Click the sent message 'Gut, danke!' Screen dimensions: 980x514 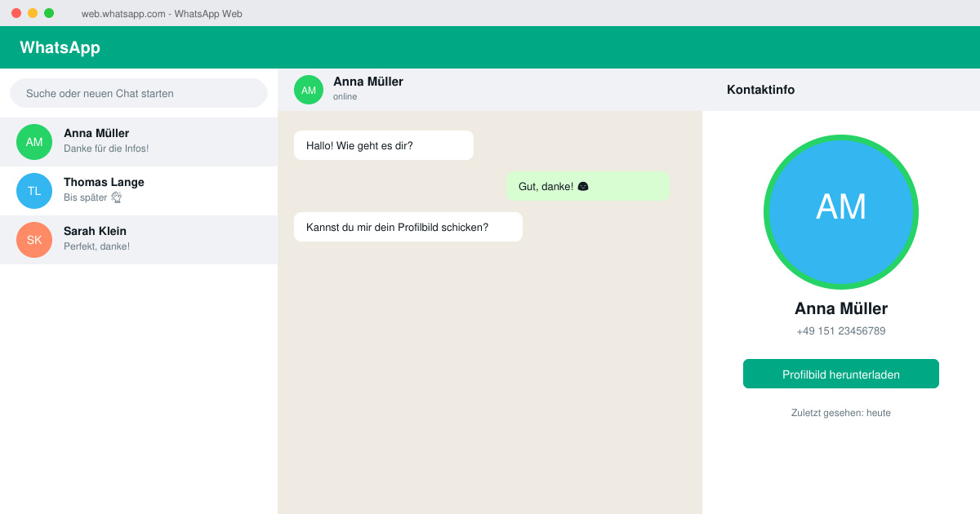[588, 186]
